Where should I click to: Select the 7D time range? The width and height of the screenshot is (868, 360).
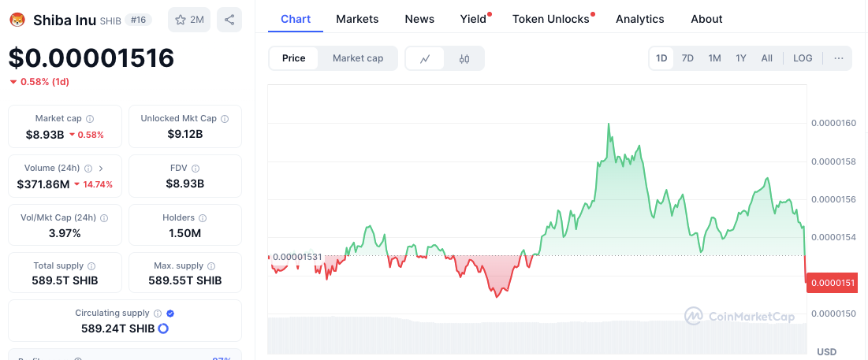(687, 58)
